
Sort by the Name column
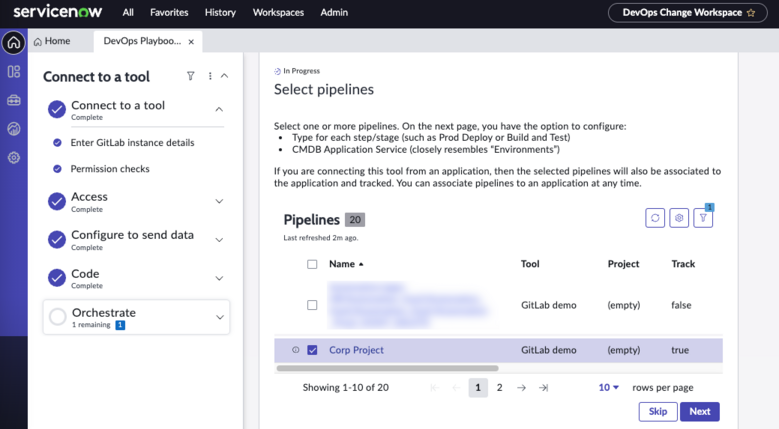346,264
